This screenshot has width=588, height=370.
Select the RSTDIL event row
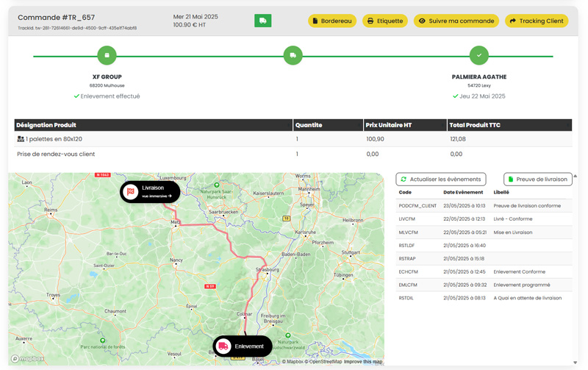484,298
